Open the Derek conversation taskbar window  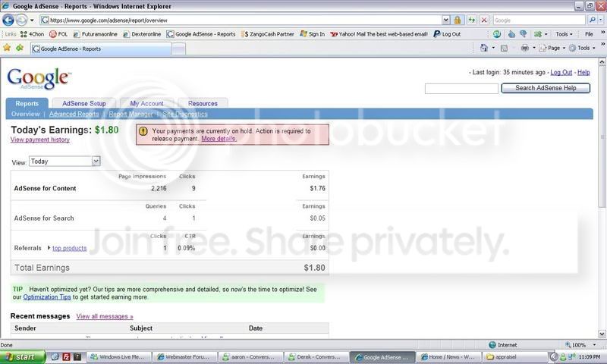click(316, 356)
